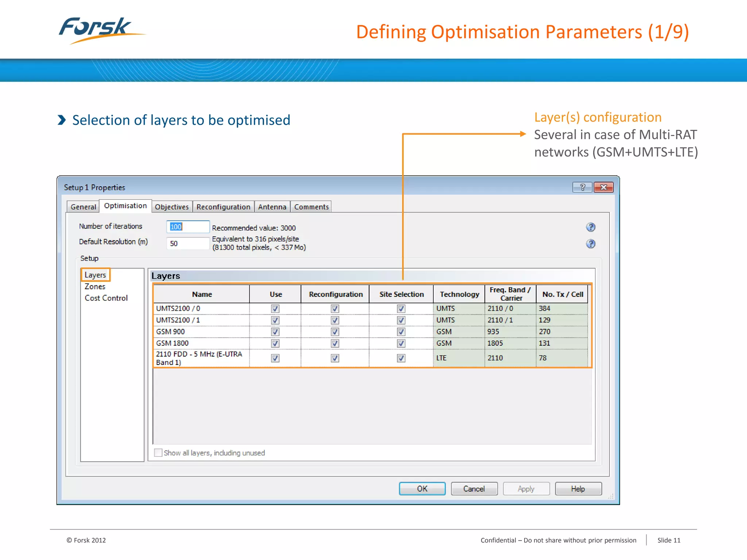This screenshot has height=560, width=747.
Task: Select the UMTS2100 / 1 layer name
Action: point(201,320)
